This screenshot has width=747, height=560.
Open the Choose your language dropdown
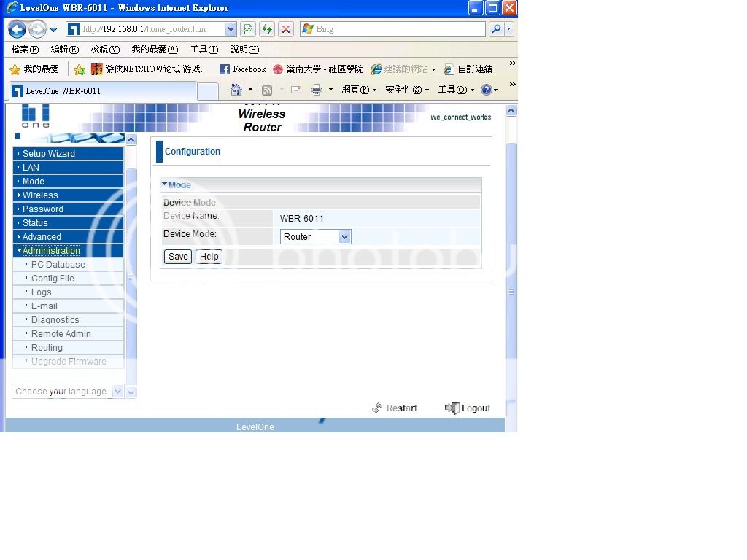point(67,392)
